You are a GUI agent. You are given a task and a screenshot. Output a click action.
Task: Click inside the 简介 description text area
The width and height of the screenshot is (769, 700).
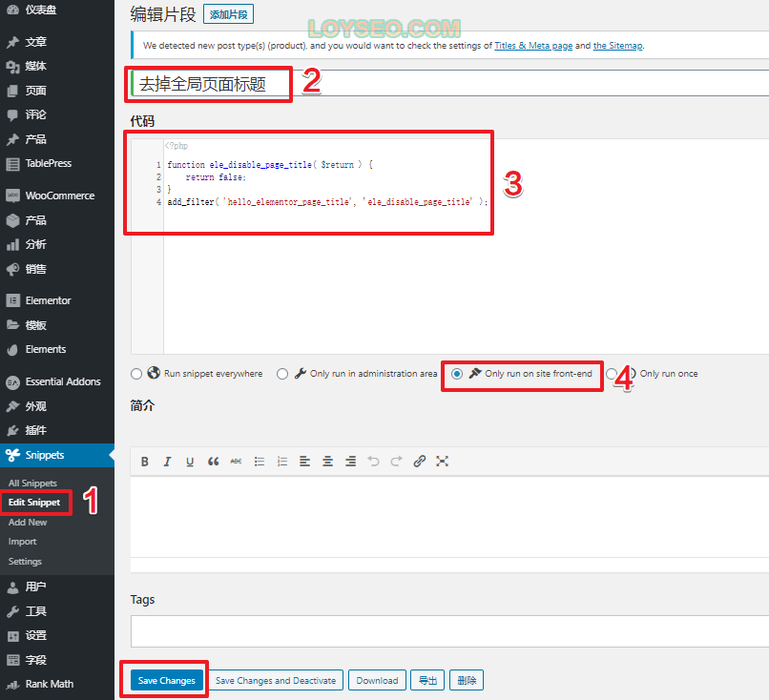pos(449,517)
